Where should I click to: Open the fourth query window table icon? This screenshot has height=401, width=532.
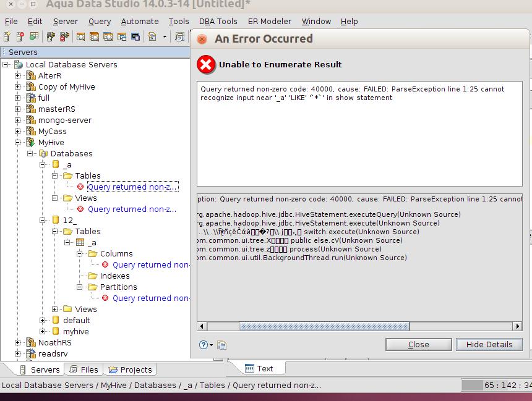click(121, 36)
